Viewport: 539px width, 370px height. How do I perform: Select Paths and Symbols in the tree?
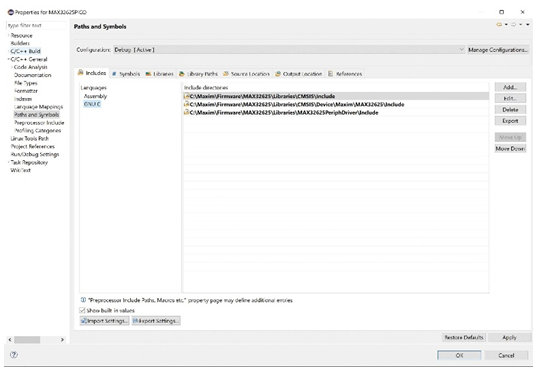(36, 115)
